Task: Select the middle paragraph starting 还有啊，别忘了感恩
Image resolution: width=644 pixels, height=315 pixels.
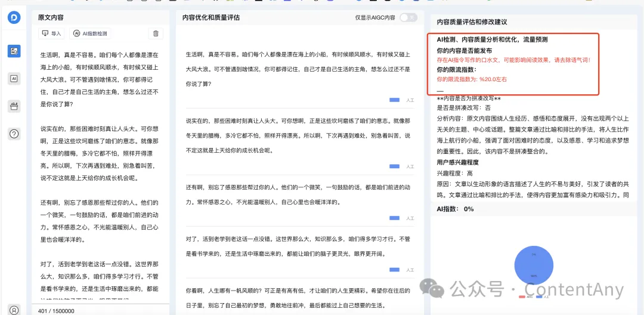Action: (x=298, y=194)
